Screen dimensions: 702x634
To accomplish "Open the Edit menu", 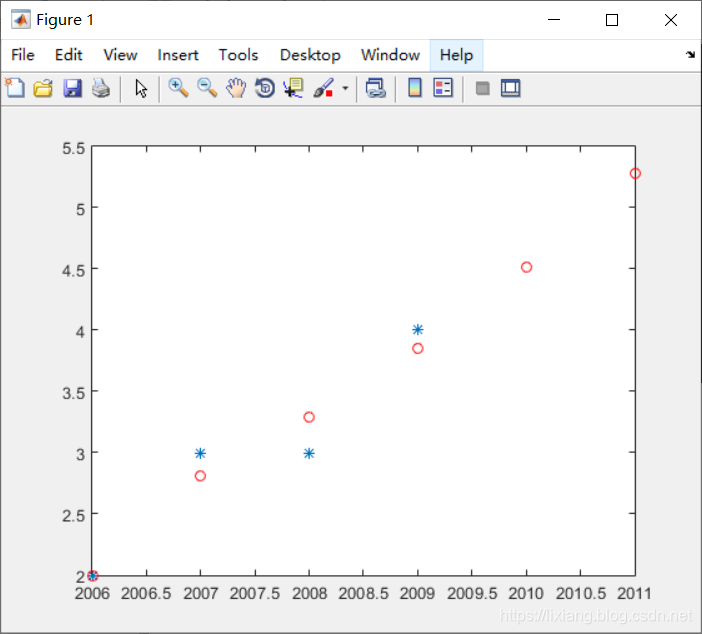I will pyautogui.click(x=68, y=55).
